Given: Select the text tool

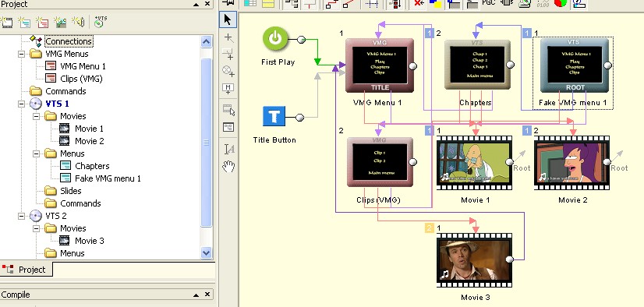Looking at the screenshot, I should (x=228, y=149).
